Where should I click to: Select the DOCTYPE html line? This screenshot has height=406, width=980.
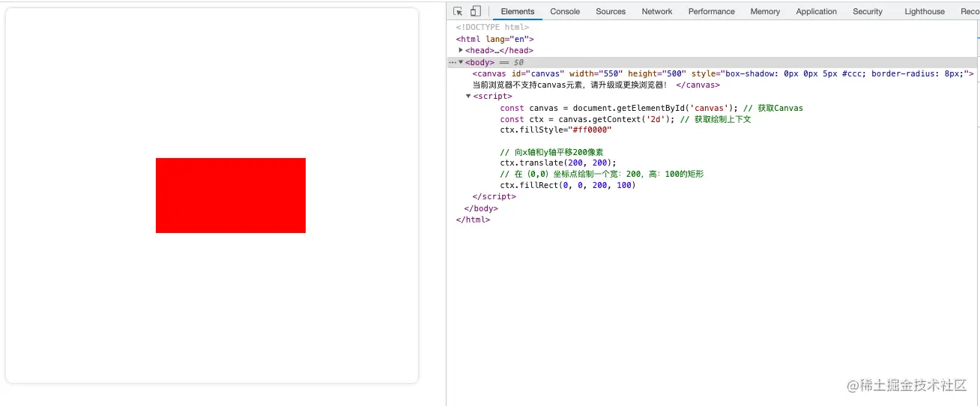coord(492,27)
